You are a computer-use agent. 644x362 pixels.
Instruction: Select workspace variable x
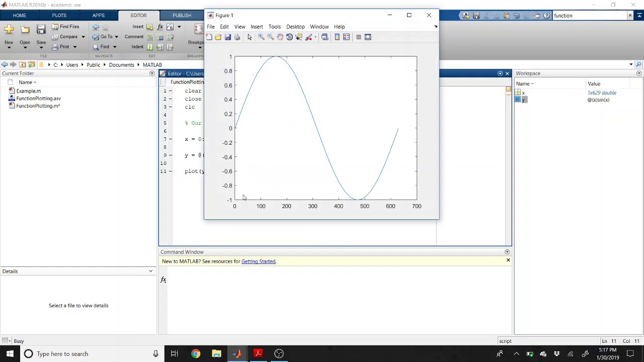coord(523,93)
